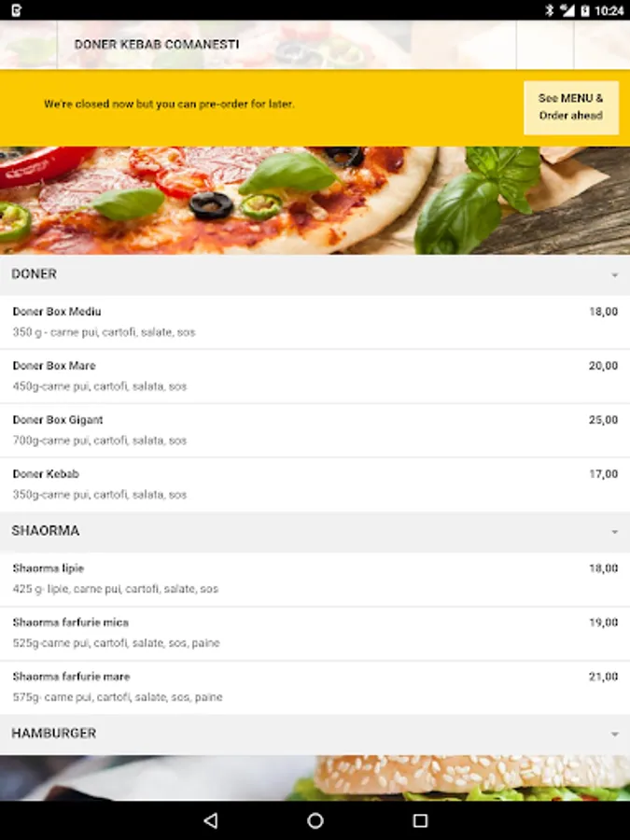Tap the battery status icon
630x840 pixels.
tap(585, 10)
